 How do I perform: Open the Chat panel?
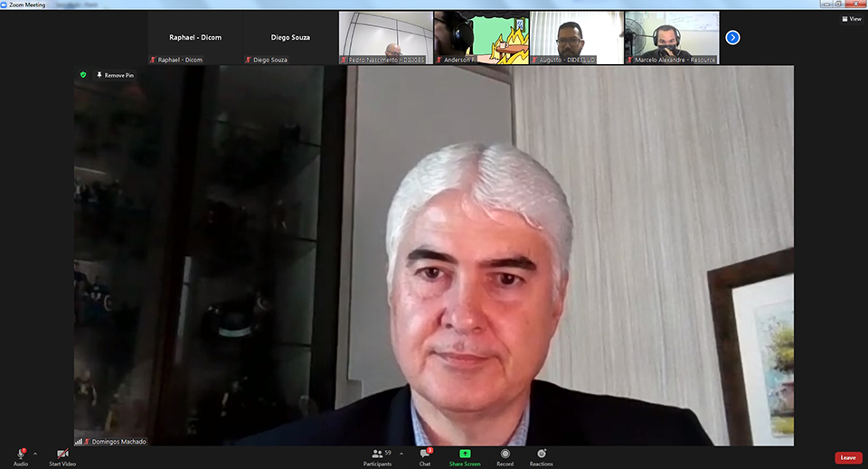click(x=424, y=454)
